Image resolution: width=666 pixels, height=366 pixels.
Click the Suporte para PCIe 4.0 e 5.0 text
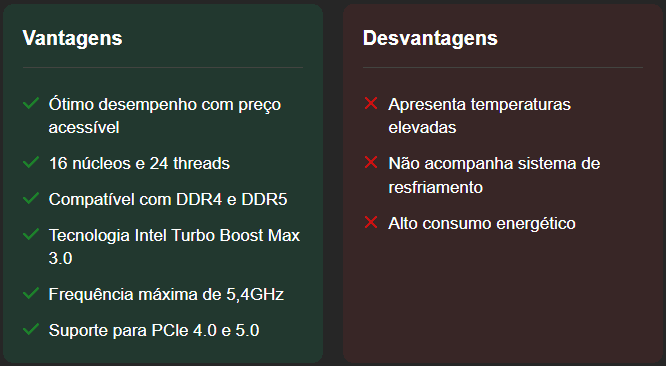click(154, 331)
